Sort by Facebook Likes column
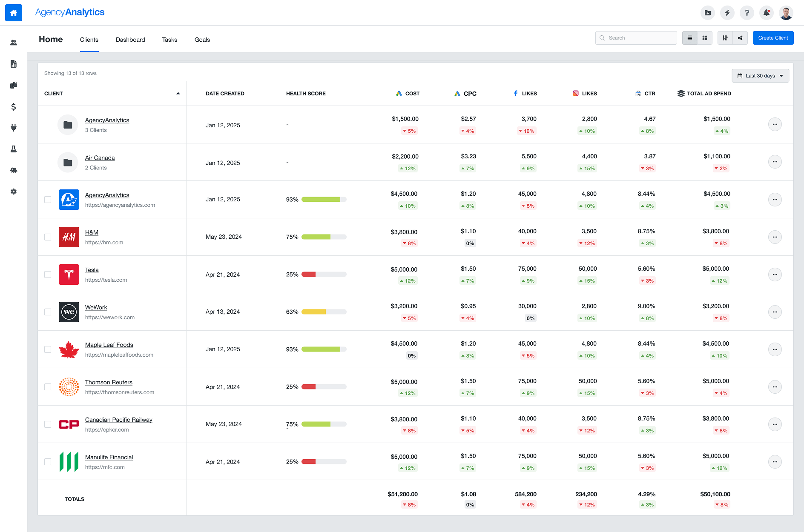 [x=525, y=94]
